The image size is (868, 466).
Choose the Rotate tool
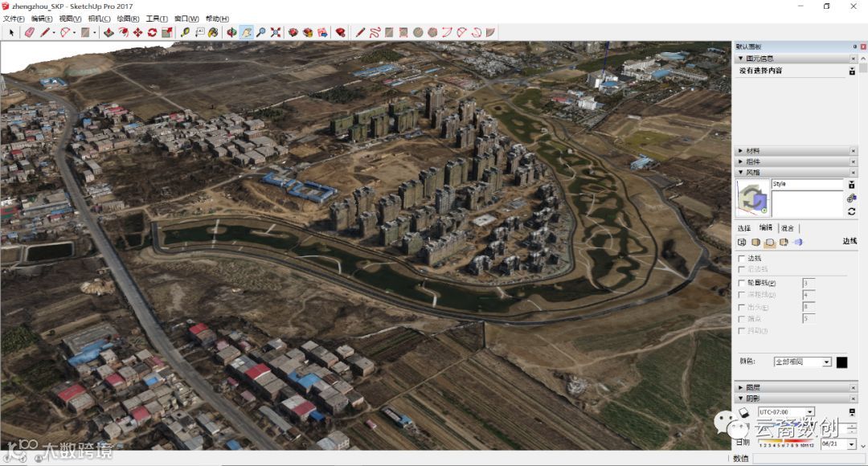pyautogui.click(x=152, y=33)
